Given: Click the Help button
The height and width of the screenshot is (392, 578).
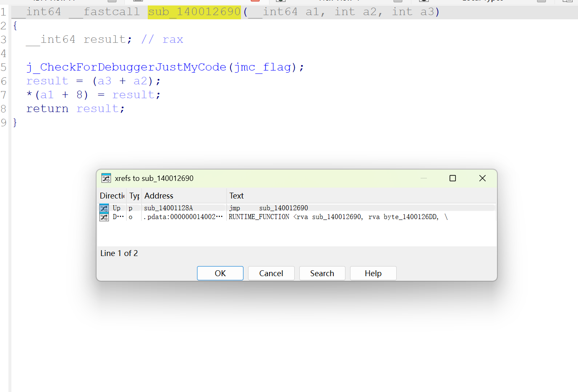Looking at the screenshot, I should [x=373, y=273].
